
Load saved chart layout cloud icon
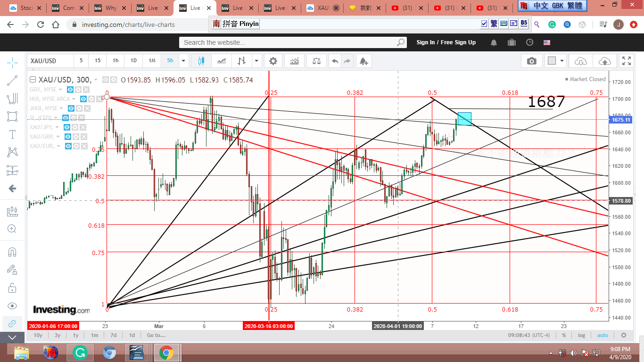[581, 61]
